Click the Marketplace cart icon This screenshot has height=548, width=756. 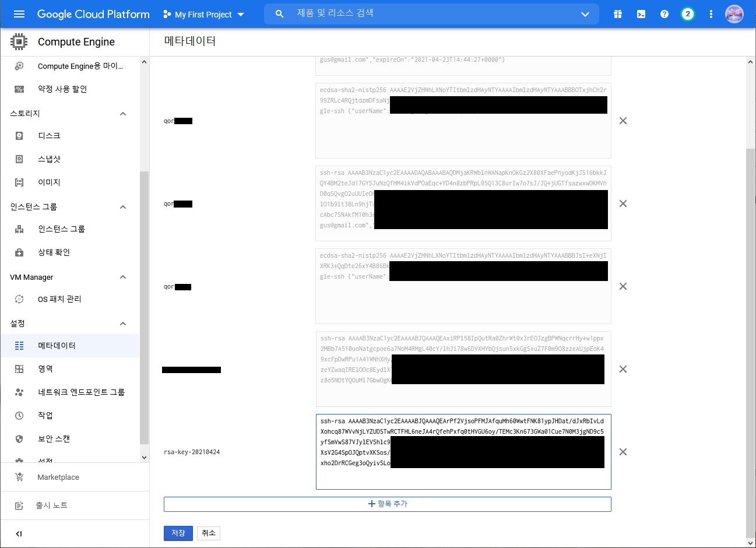[x=19, y=477]
